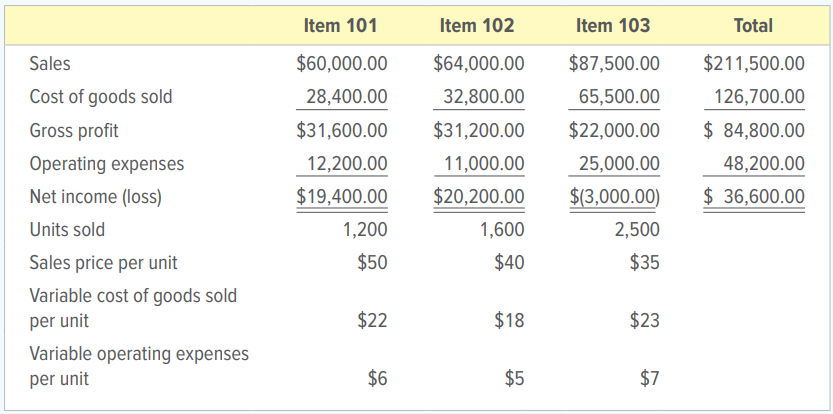Click Item 101 sales price $50

click(372, 263)
